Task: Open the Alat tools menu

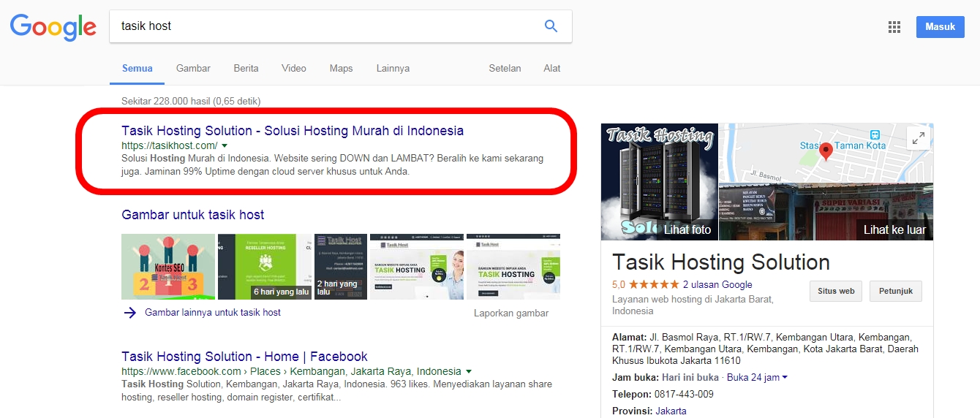Action: (552, 68)
